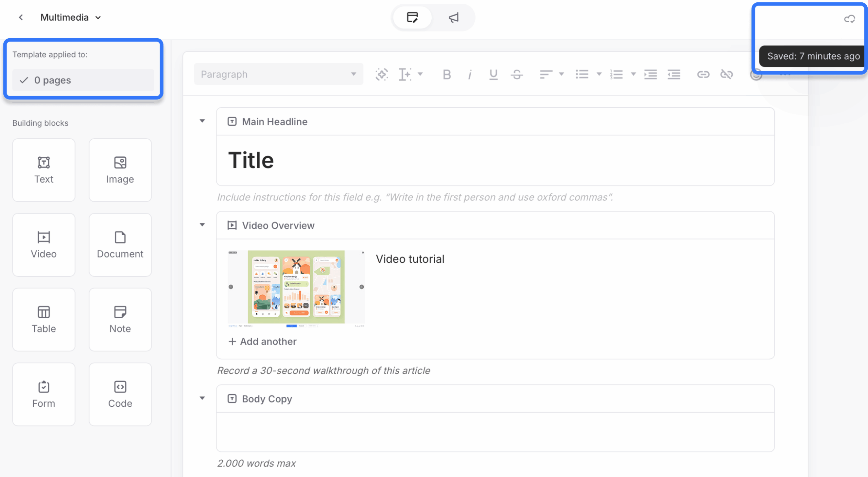
Task: Expand the insert text options arrow
Action: coord(420,74)
